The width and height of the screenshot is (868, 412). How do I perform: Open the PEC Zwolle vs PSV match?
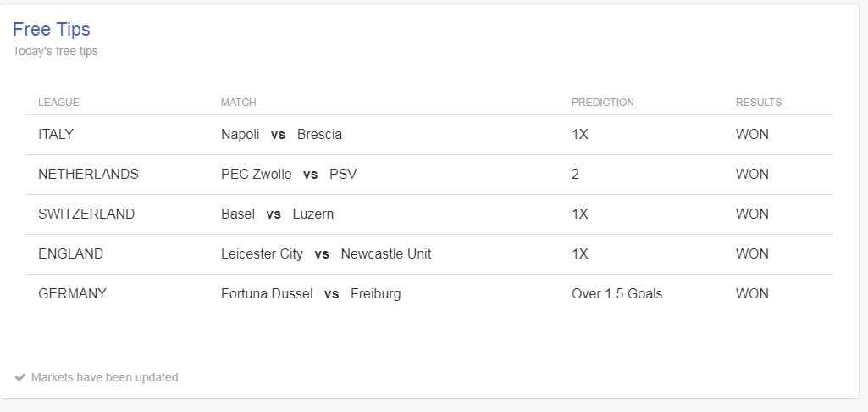(289, 175)
